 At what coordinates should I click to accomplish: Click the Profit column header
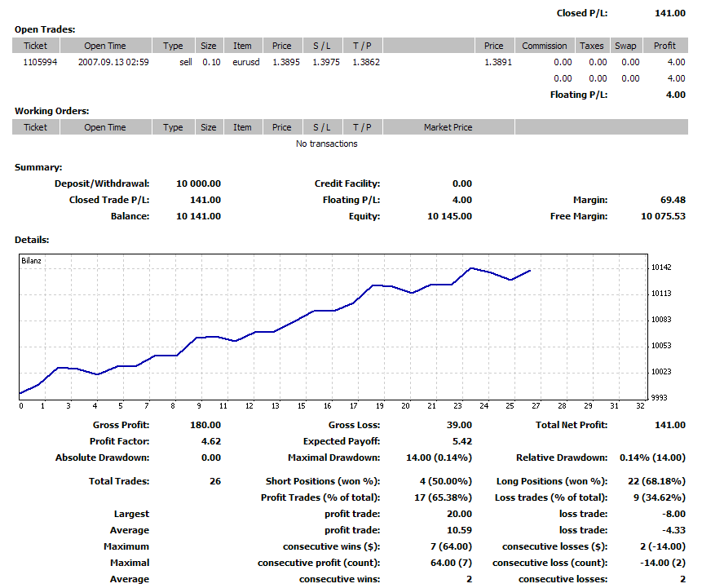[664, 46]
